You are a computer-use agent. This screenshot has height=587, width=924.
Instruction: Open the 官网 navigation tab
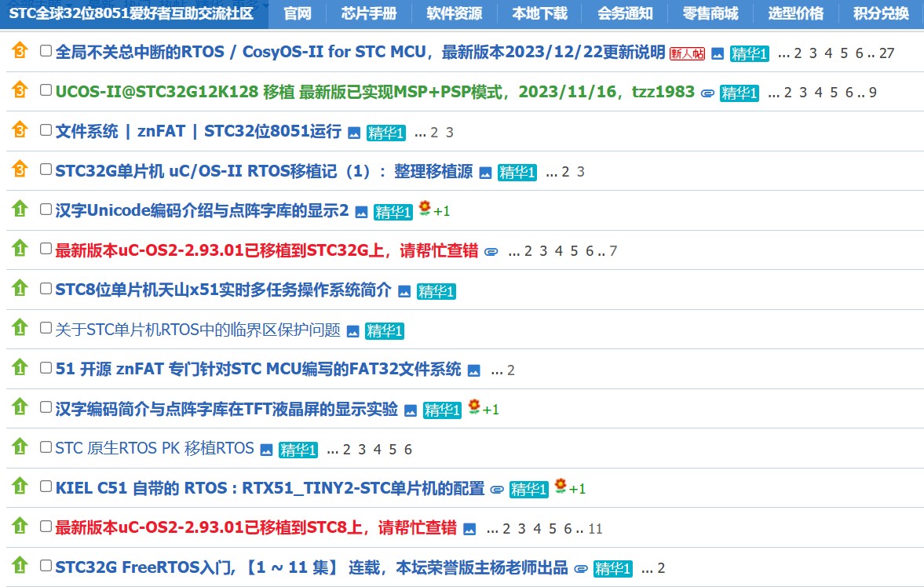[298, 13]
